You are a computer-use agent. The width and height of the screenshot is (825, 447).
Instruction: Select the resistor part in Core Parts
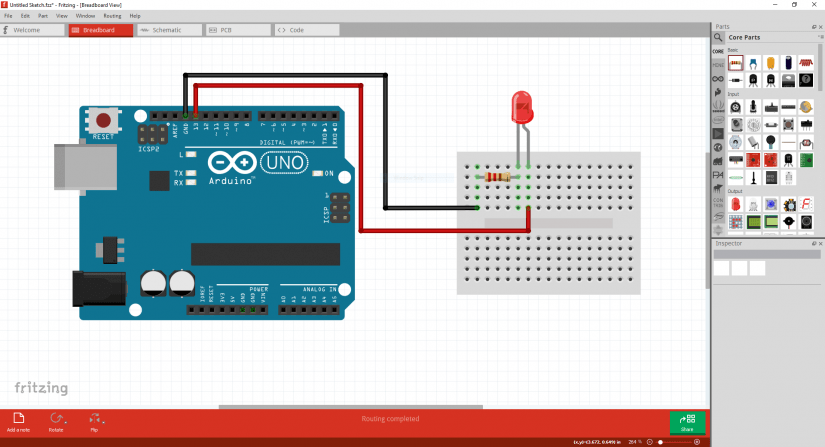(736, 64)
